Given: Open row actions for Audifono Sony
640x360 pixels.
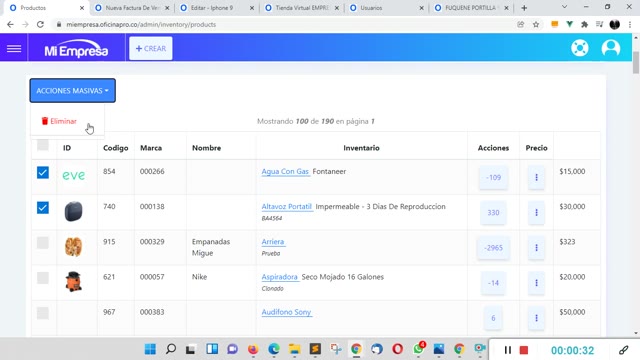Looking at the screenshot, I should (x=536, y=318).
